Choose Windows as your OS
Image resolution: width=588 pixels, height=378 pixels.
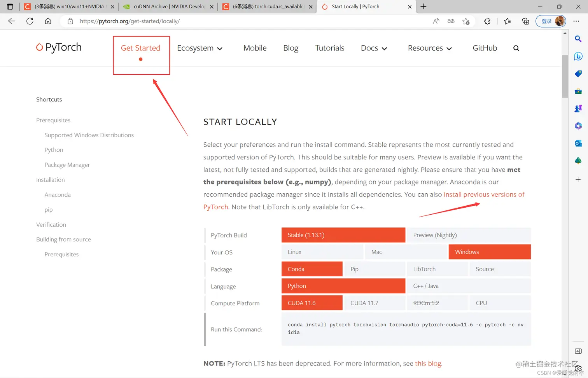coord(490,252)
